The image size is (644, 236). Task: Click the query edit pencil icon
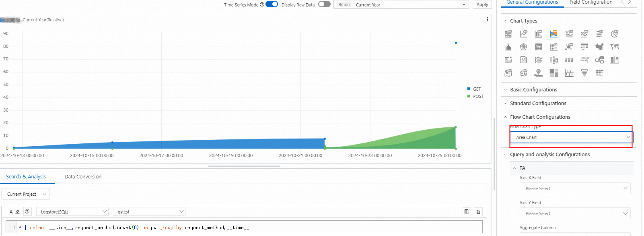[17, 211]
